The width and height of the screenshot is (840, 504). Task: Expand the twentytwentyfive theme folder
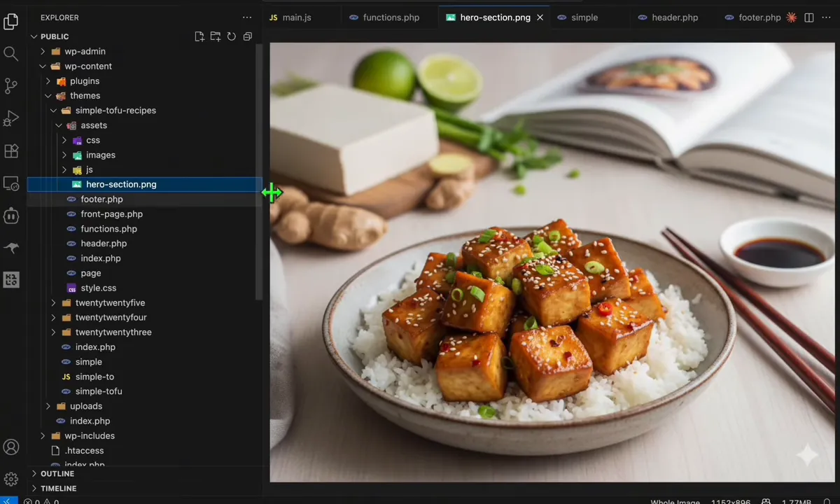(x=53, y=302)
